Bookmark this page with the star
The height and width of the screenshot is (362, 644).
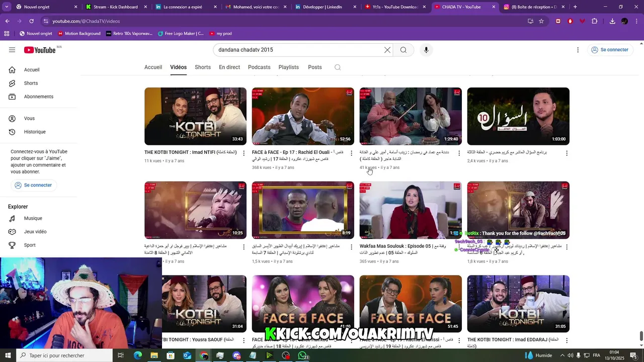tap(541, 21)
